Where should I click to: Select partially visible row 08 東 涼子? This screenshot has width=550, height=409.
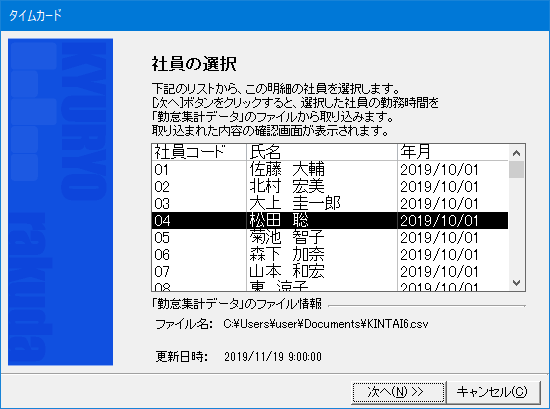pyautogui.click(x=330, y=286)
